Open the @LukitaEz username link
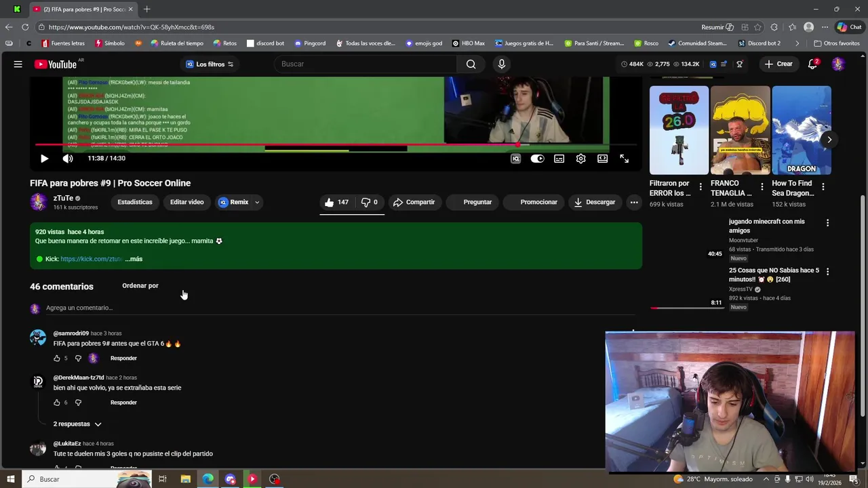The height and width of the screenshot is (488, 868). tap(67, 444)
